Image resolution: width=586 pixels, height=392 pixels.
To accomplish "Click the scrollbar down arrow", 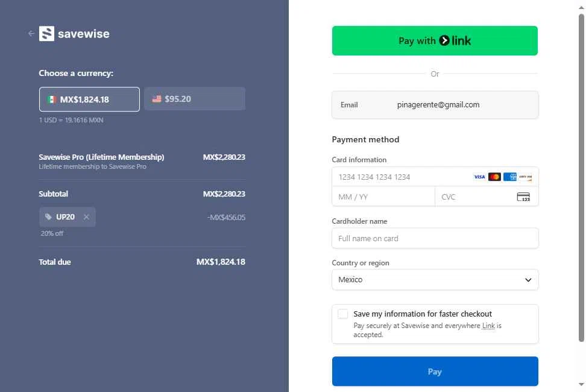I will [x=582, y=384].
